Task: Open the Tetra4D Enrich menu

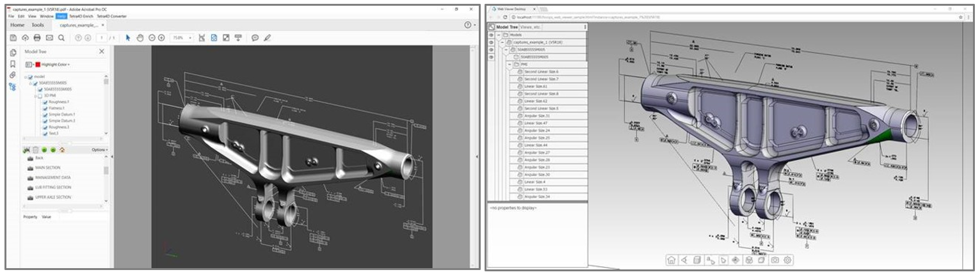Action: tap(80, 16)
